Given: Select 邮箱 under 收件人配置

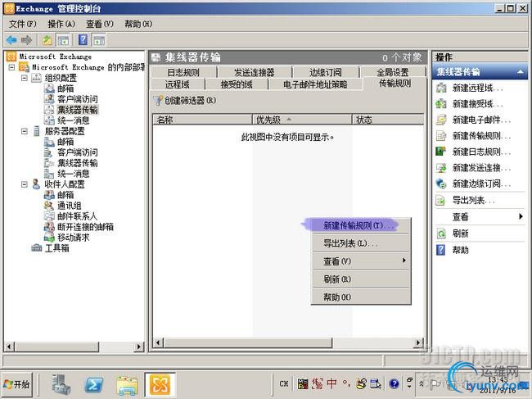Looking at the screenshot, I should [x=65, y=195].
